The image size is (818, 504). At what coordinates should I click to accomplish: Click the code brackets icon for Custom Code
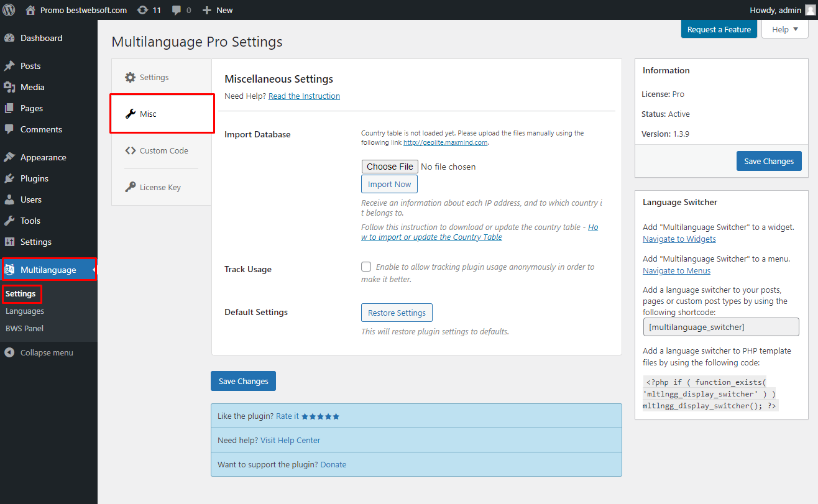pyautogui.click(x=130, y=150)
